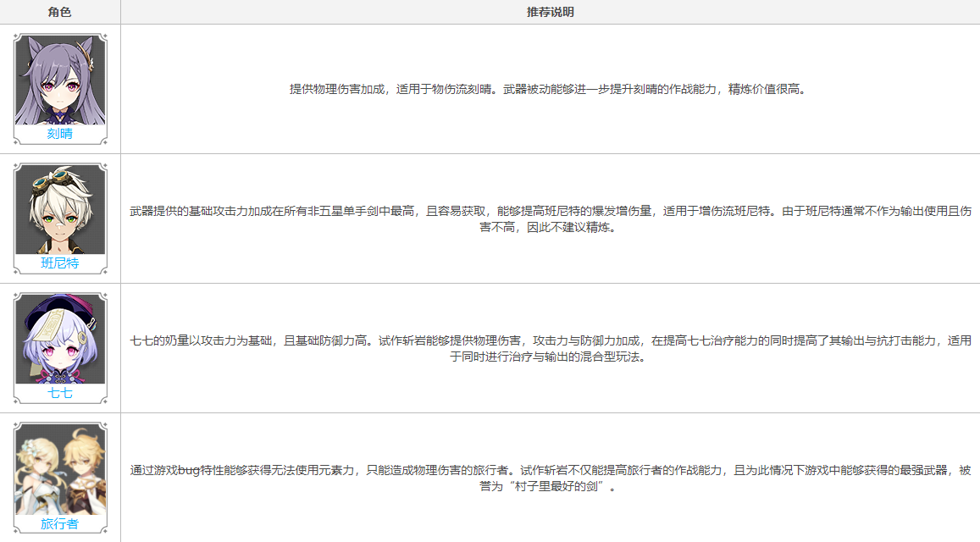
Task: Click the 推荐说明 column header
Action: tap(550, 12)
